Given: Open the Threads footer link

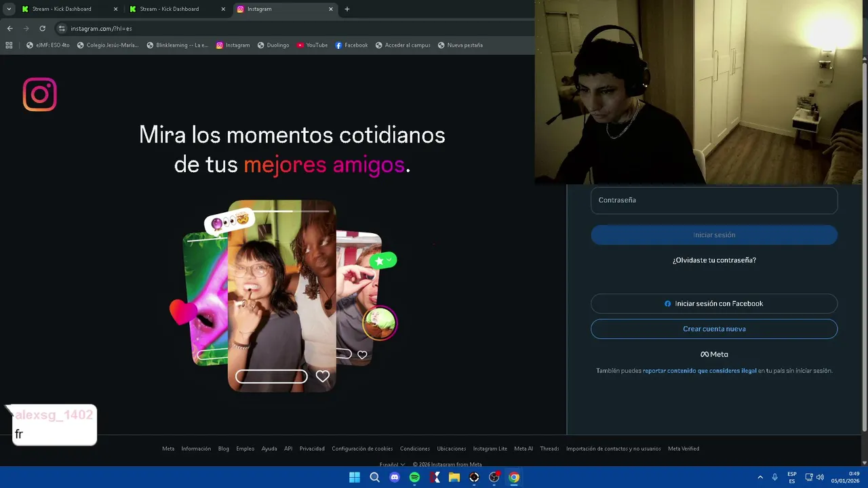Looking at the screenshot, I should point(549,449).
